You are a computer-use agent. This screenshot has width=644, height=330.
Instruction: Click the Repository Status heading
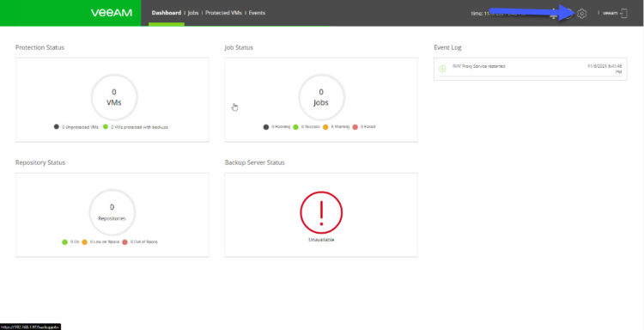point(40,162)
